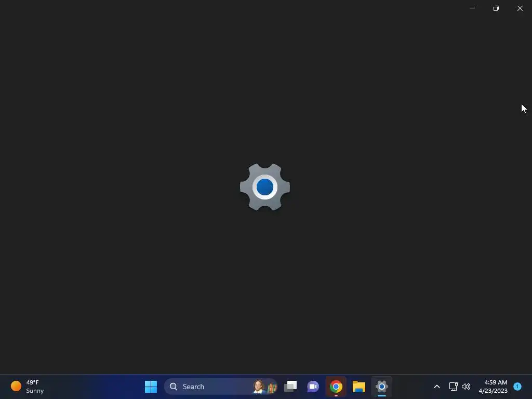Open the Windows Start menu
Screen dimensions: 532x399
coord(151,387)
